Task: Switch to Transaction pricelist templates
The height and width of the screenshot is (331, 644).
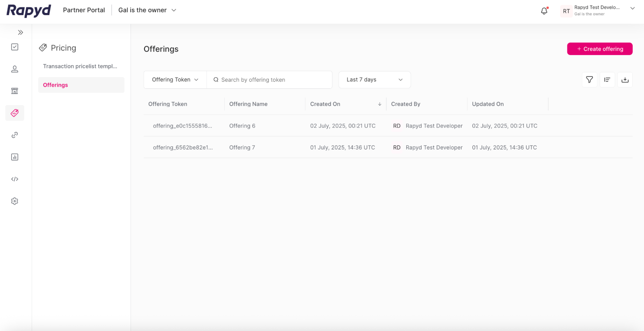Action: click(x=80, y=66)
